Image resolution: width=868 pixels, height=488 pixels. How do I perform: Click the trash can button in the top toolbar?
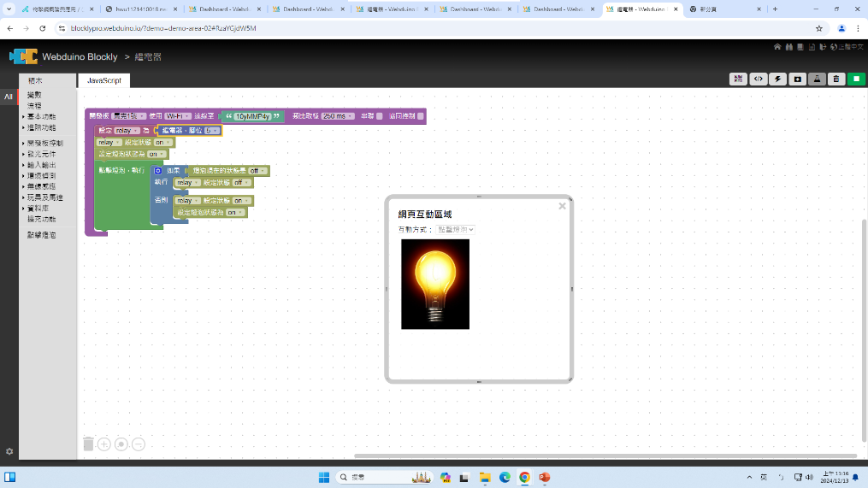point(837,79)
